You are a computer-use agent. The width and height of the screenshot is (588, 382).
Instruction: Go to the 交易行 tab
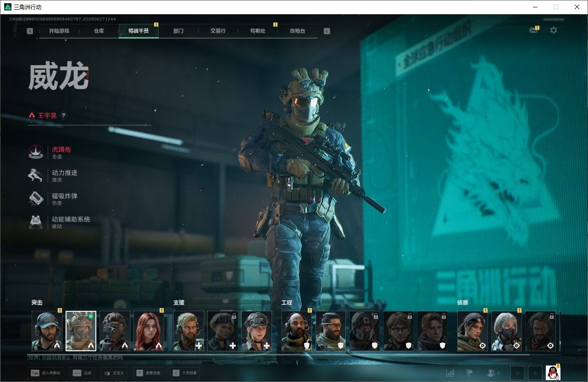point(218,31)
